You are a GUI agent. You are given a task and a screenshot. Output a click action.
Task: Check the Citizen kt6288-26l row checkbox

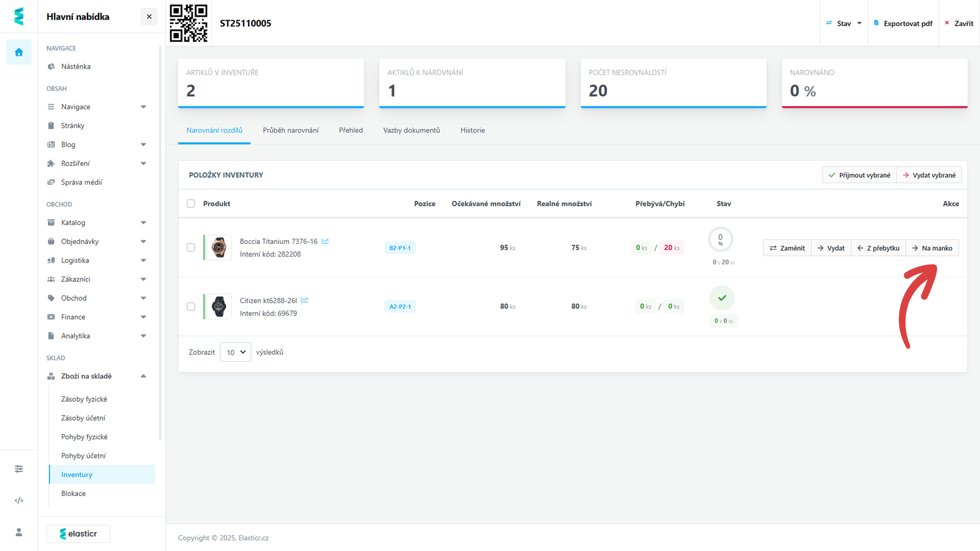[x=191, y=306]
